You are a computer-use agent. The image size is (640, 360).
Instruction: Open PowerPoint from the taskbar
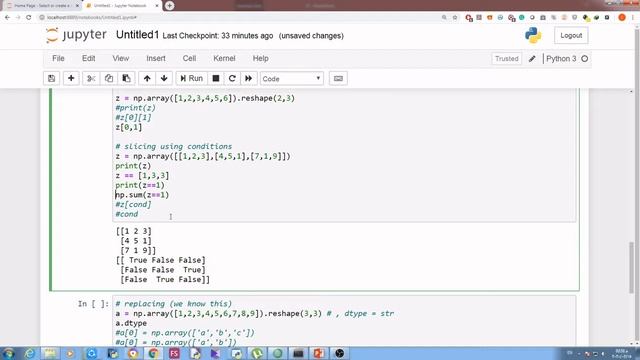point(319,353)
